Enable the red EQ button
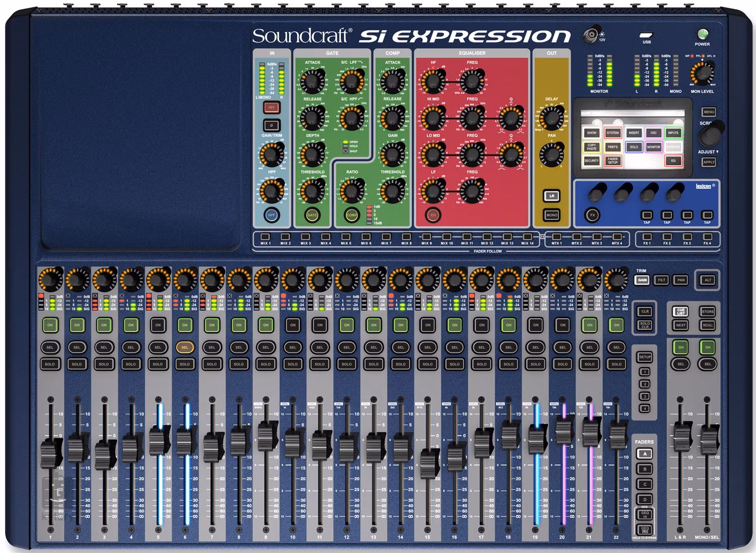756x553 pixels. (432, 215)
